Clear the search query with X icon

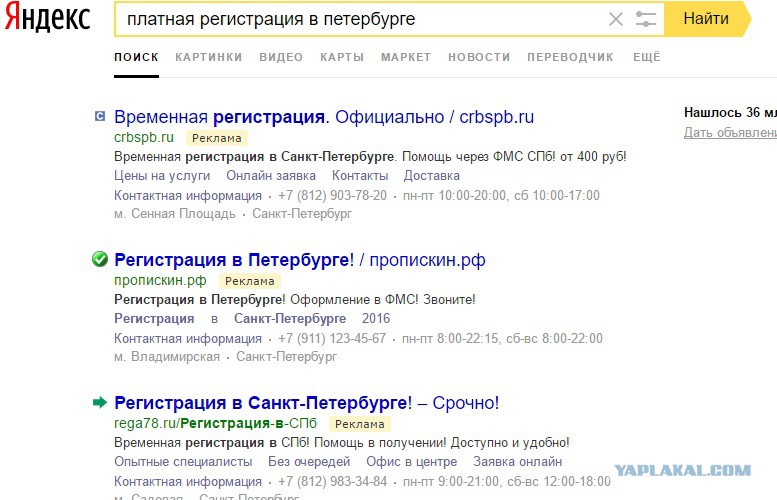(615, 19)
